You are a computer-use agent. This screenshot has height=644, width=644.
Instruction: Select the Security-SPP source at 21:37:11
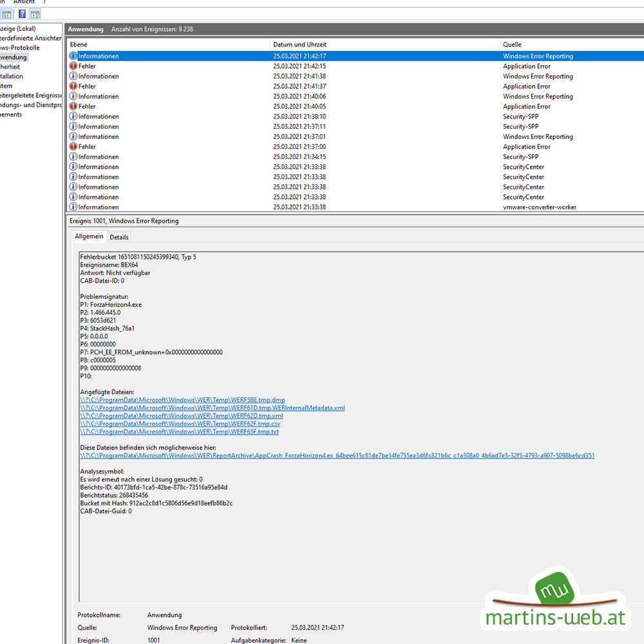(521, 126)
